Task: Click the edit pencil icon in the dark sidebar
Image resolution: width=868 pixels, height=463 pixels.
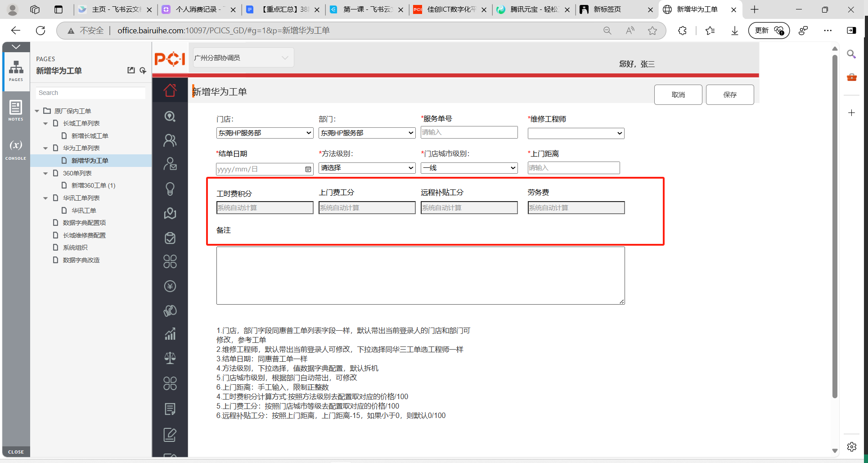Action: 170,435
